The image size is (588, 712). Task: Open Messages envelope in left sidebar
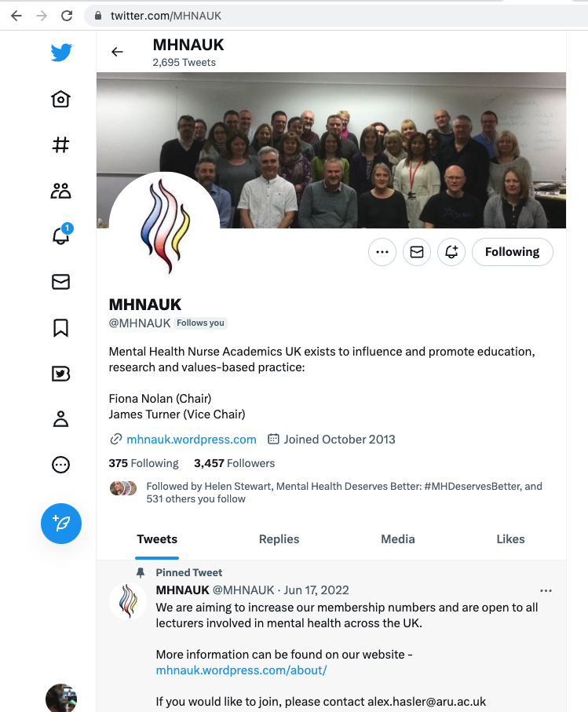[x=61, y=282]
